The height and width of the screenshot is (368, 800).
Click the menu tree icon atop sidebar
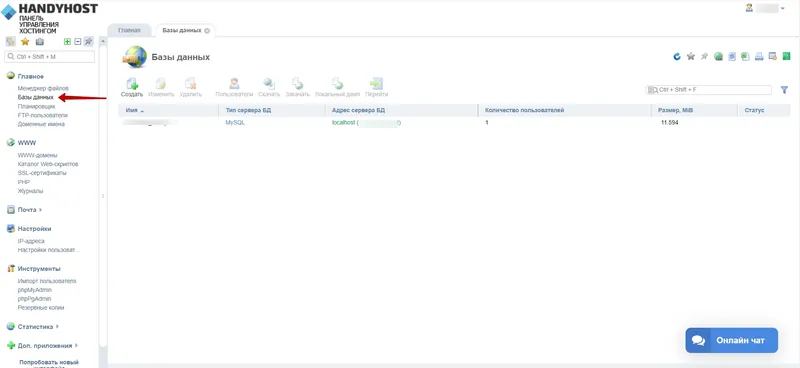click(10, 42)
